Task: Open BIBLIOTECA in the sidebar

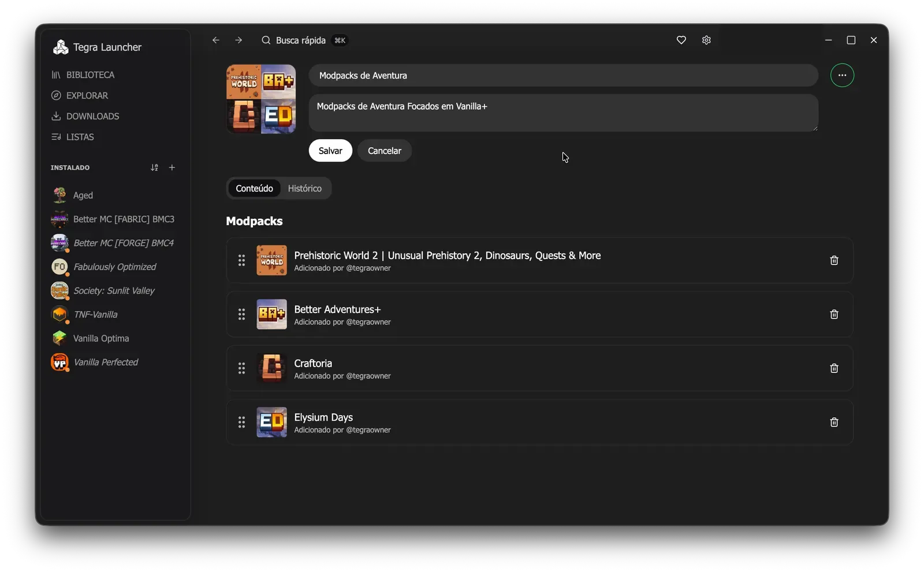Action: point(83,75)
